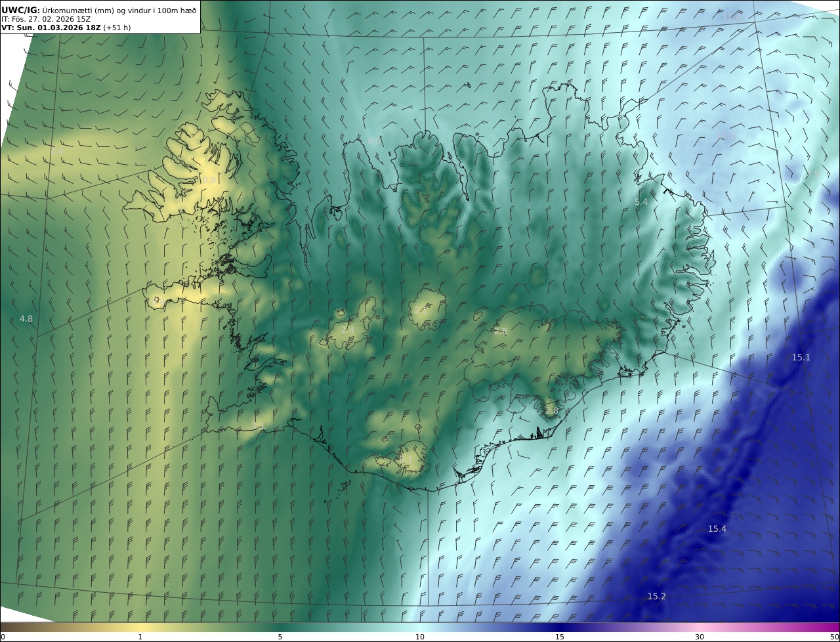Click the 4.8 value off the west coast
The width and height of the screenshot is (840, 642).
point(26,319)
